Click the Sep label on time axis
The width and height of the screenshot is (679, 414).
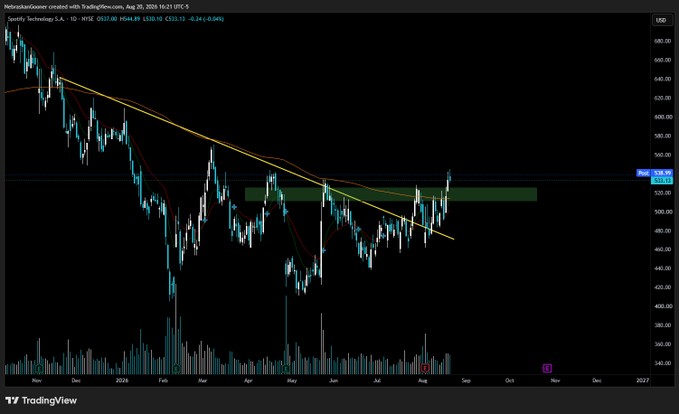tap(466, 381)
